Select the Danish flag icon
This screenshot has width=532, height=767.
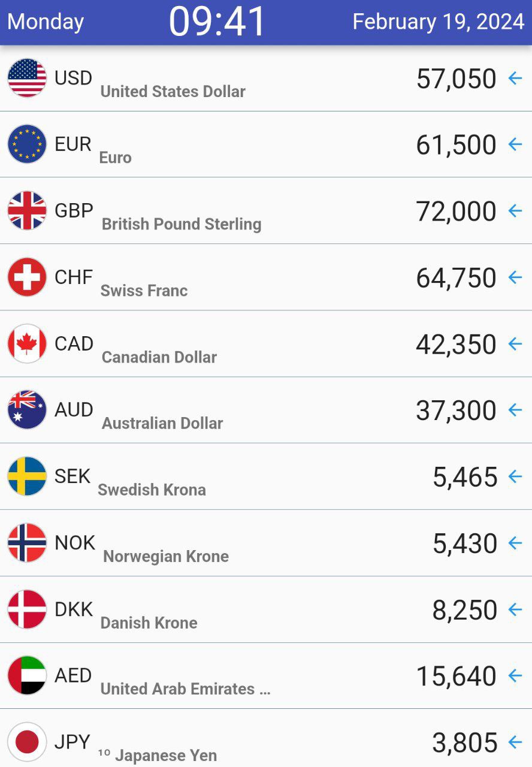tap(27, 609)
